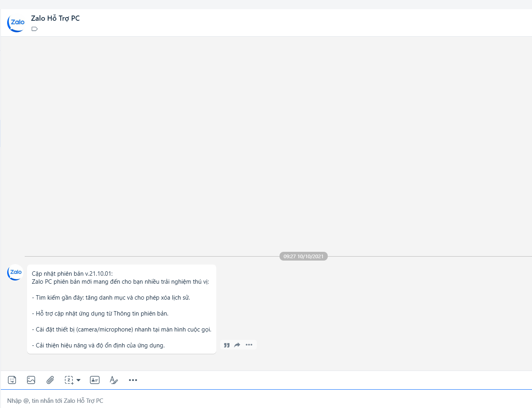Attach a file with paperclip icon

tap(50, 380)
